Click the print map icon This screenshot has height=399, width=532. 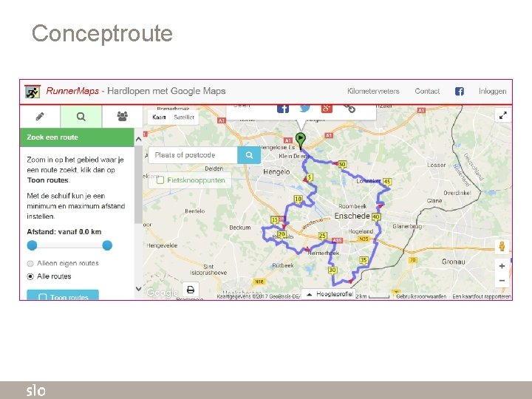point(191,290)
